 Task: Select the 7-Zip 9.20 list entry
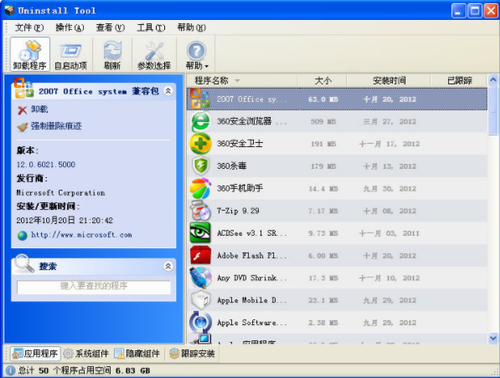(x=337, y=211)
